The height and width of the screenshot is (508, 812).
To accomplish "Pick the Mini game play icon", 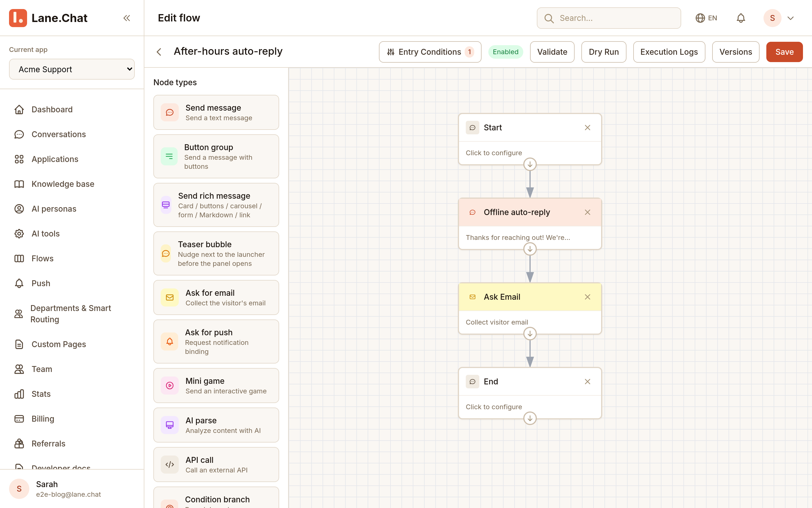I will (170, 386).
